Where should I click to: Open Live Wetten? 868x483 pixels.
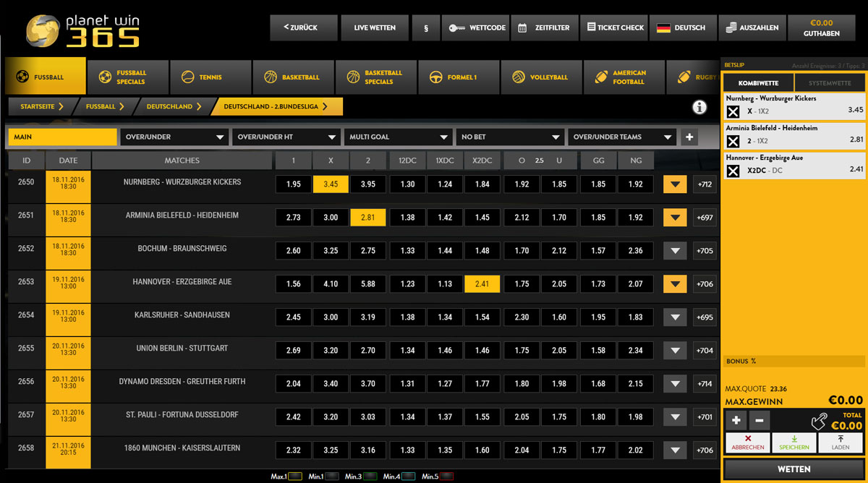pyautogui.click(x=375, y=27)
